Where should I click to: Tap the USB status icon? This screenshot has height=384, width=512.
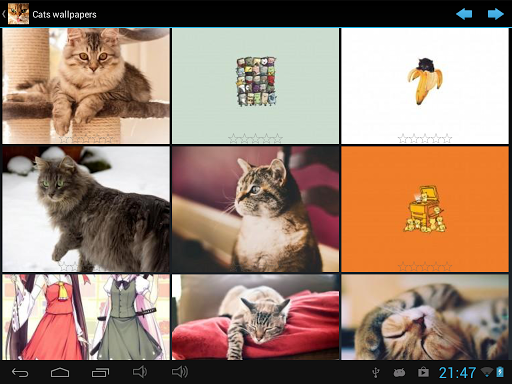pos(376,372)
